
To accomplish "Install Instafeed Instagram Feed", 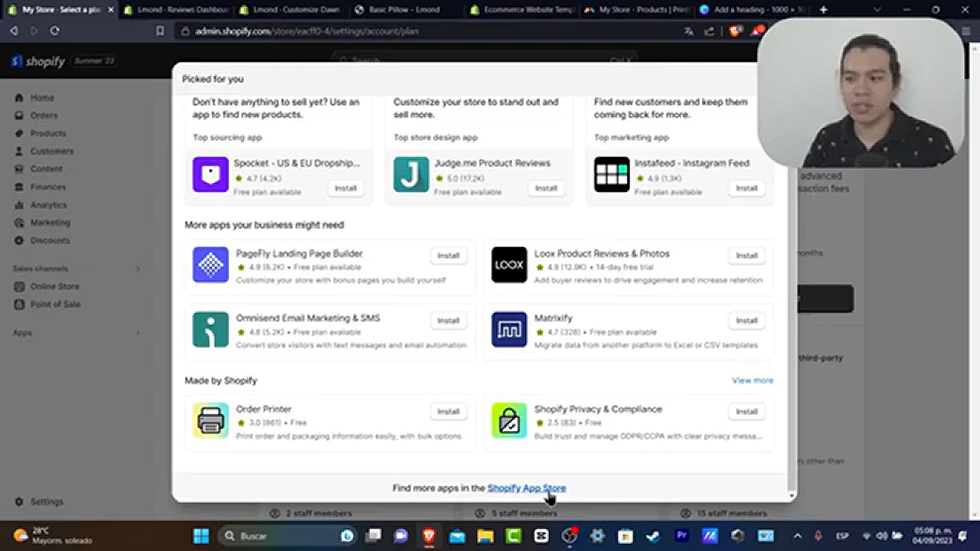I will point(747,188).
